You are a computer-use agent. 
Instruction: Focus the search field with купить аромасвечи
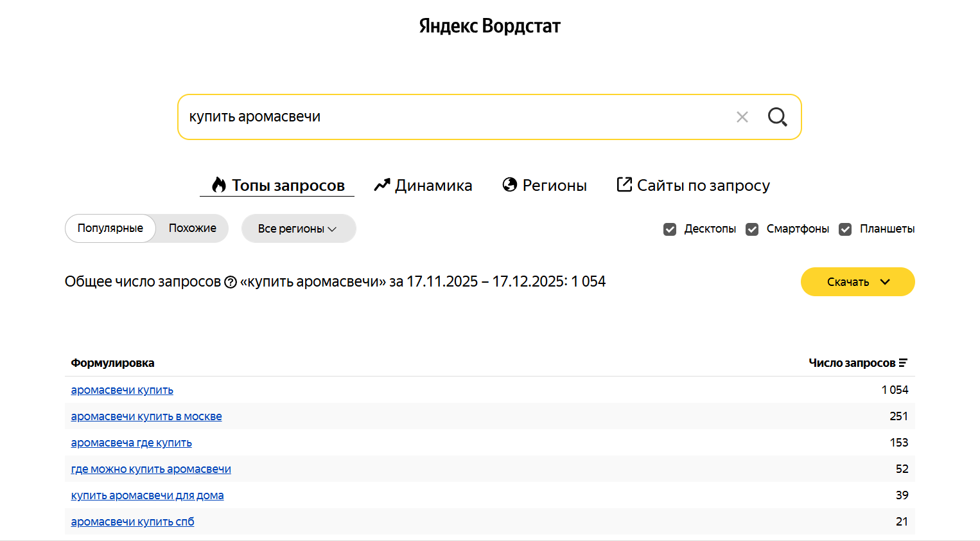450,117
